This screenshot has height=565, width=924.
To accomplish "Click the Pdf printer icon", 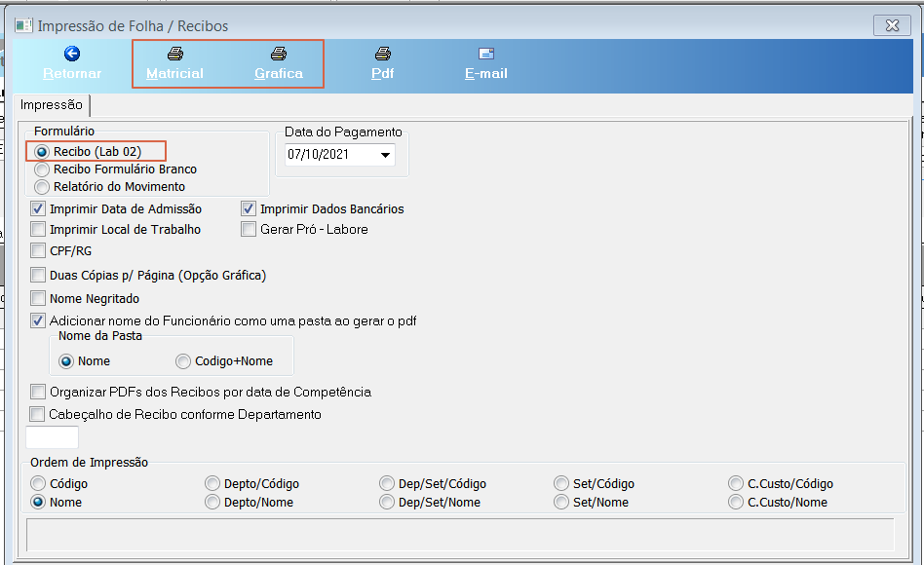I will (x=382, y=54).
